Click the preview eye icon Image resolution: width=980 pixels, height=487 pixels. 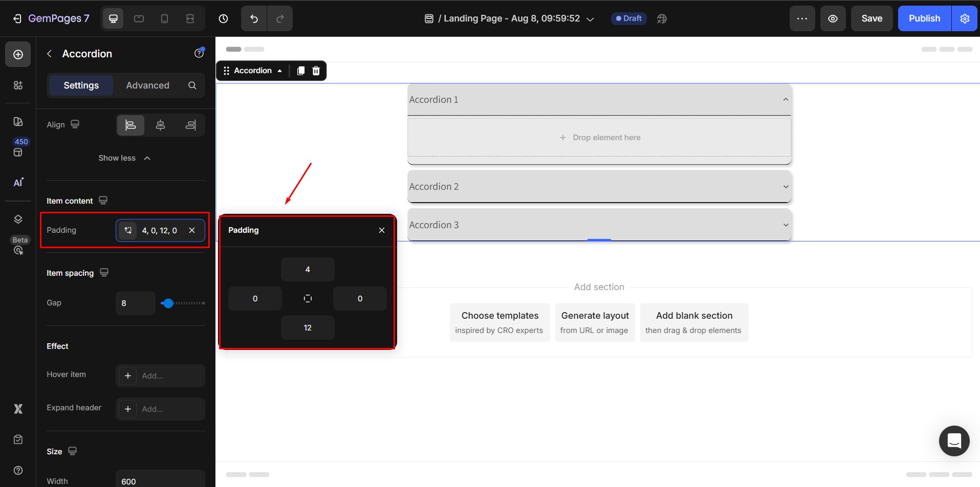click(x=833, y=19)
